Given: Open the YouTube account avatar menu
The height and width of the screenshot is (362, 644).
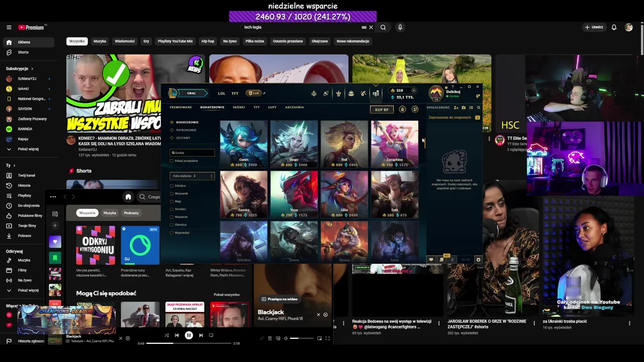Looking at the screenshot, I should click(628, 28).
